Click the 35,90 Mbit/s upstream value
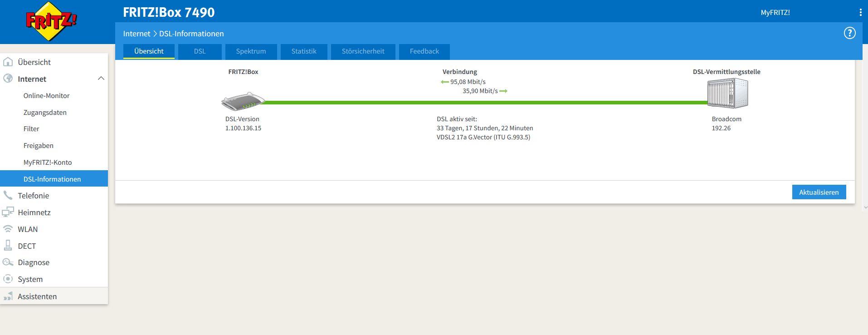 click(480, 91)
